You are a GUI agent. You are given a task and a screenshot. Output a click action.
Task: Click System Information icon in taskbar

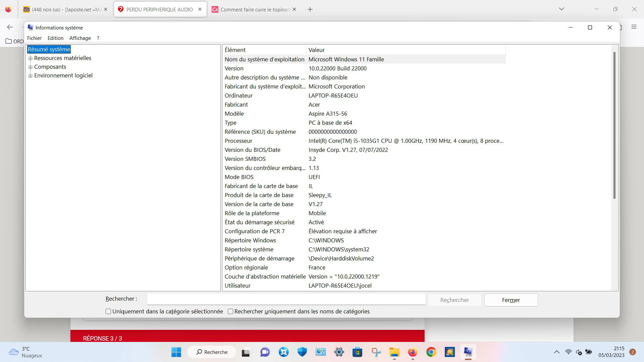tap(468, 352)
